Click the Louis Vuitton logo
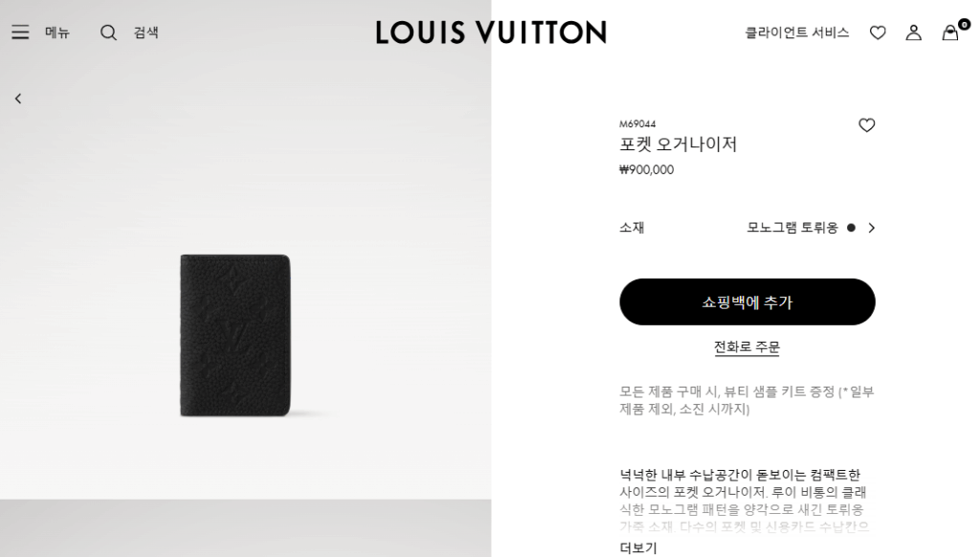 pos(491,33)
